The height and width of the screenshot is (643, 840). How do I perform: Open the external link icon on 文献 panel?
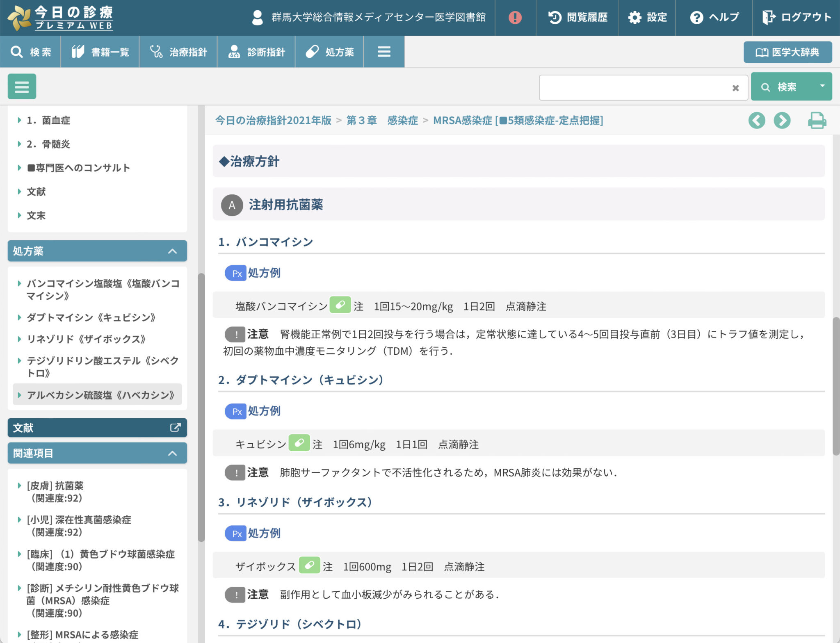pos(175,428)
